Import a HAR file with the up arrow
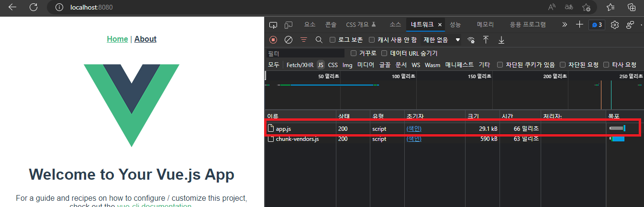Image resolution: width=644 pixels, height=207 pixels. pos(486,40)
